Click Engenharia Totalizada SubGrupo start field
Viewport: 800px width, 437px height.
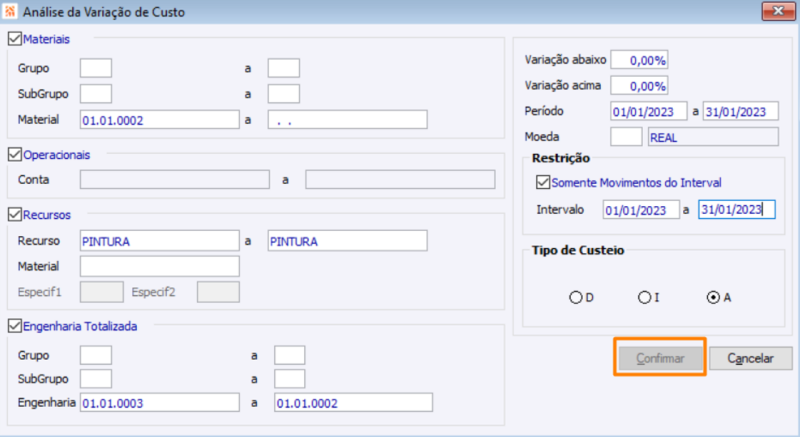pos(96,379)
